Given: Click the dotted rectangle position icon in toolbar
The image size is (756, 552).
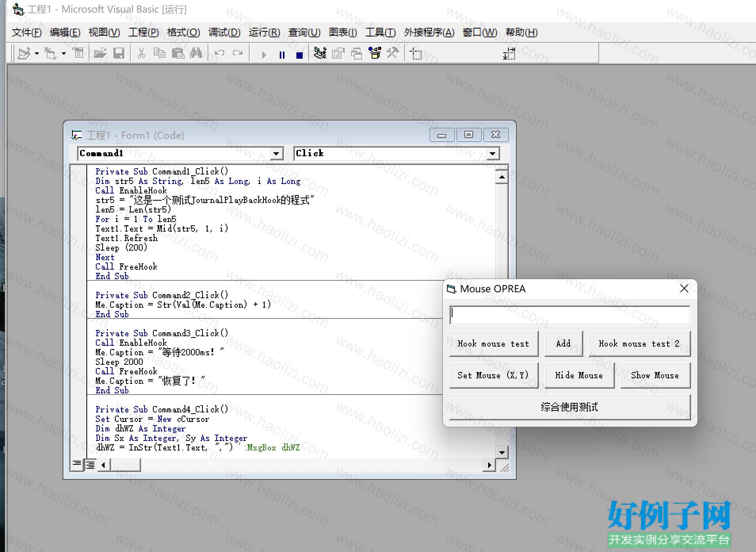Looking at the screenshot, I should tap(416, 54).
